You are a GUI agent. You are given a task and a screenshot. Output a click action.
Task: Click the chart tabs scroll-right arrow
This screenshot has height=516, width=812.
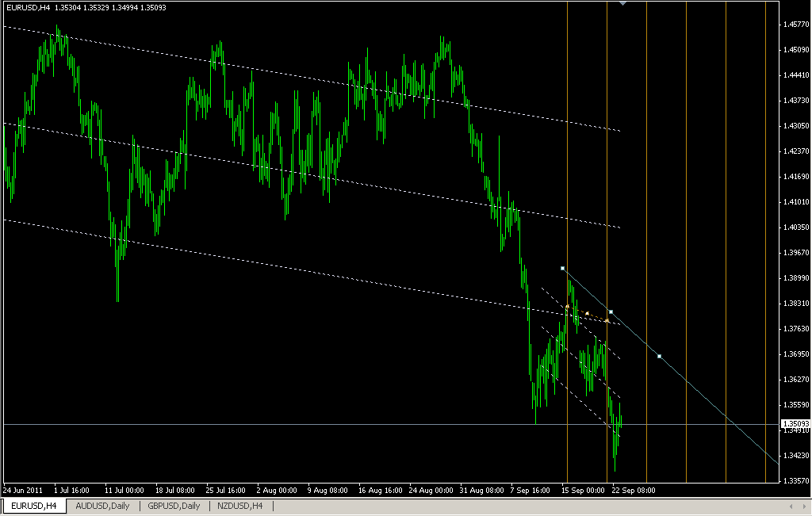804,506
